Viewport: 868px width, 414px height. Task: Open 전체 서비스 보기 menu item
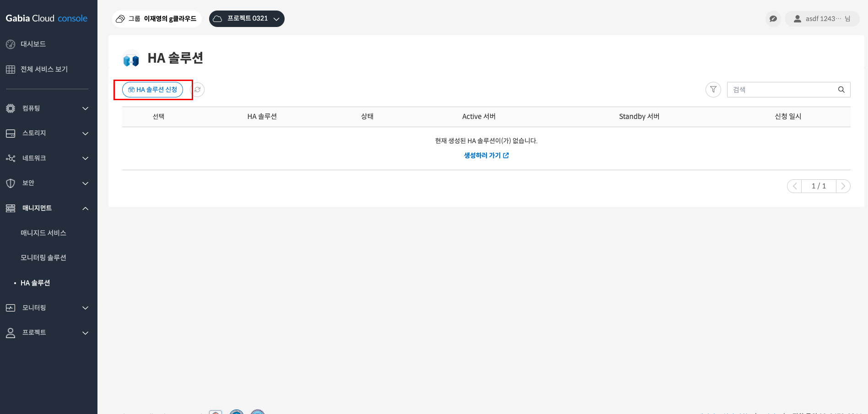(44, 69)
